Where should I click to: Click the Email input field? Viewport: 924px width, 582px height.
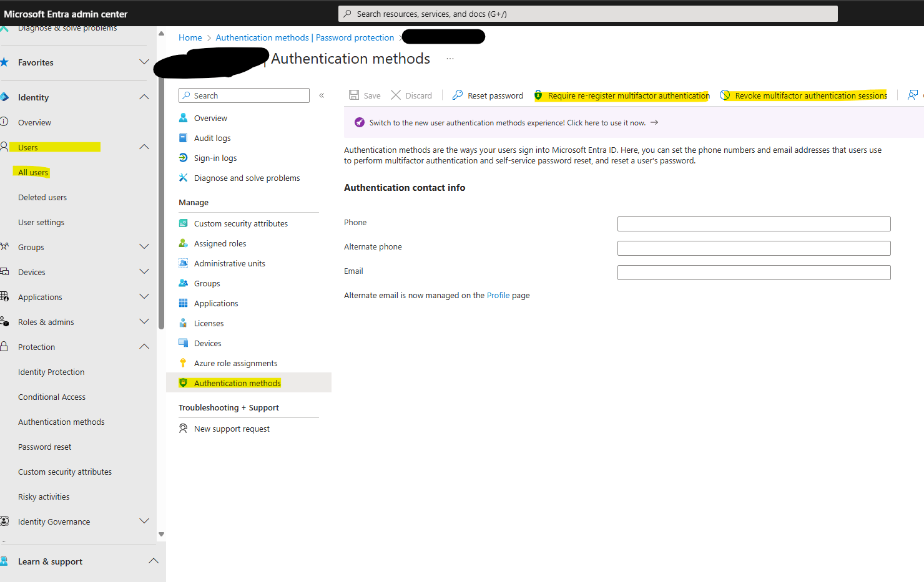click(x=754, y=273)
